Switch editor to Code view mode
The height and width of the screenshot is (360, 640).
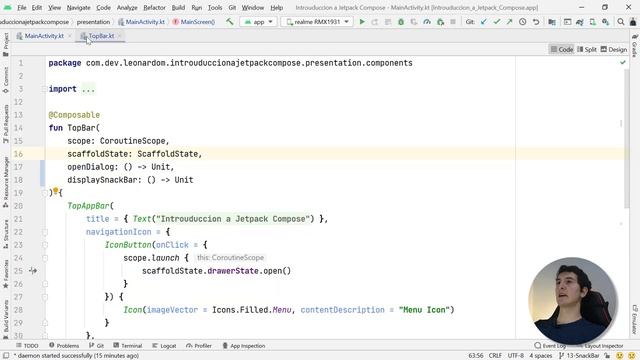click(x=562, y=49)
